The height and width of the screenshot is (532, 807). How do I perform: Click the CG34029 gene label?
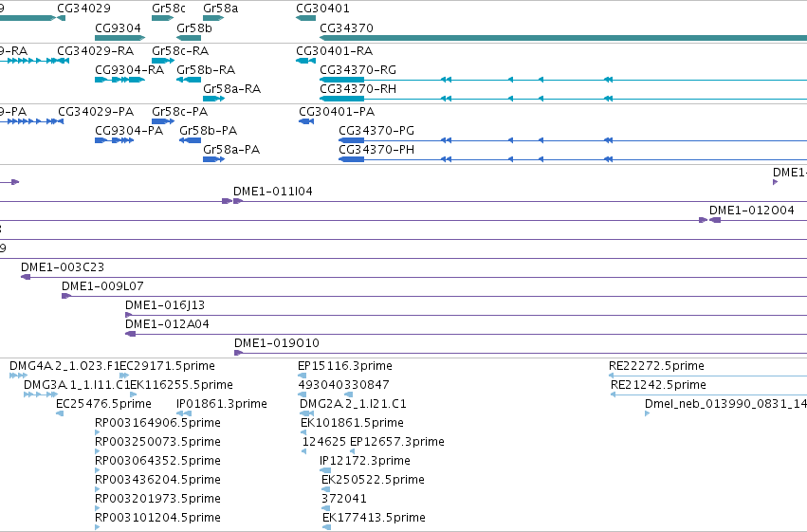(83, 9)
